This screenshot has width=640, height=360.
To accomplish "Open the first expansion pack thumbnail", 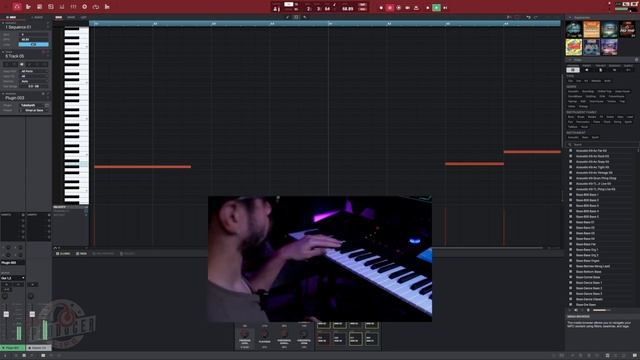I will click(573, 30).
